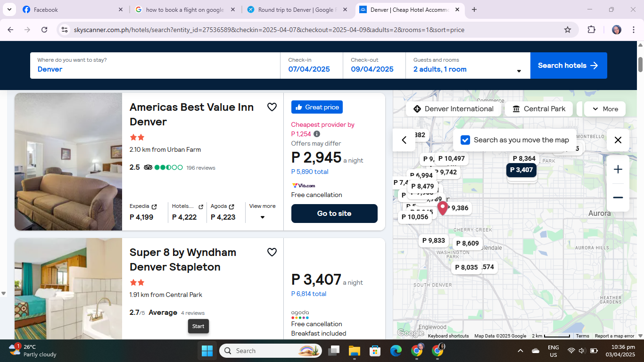This screenshot has height=362, width=644.
Task: Click Windows taskbar Search box
Action: pos(271,351)
